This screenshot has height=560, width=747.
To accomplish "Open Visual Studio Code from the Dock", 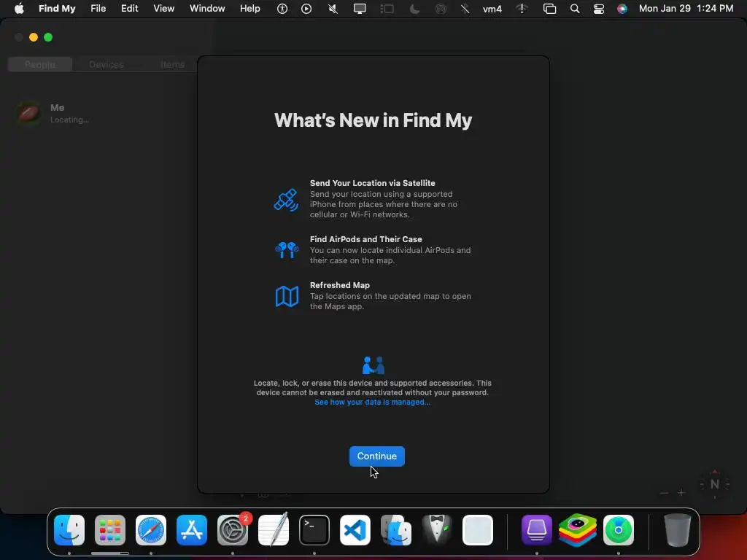I will [x=355, y=530].
